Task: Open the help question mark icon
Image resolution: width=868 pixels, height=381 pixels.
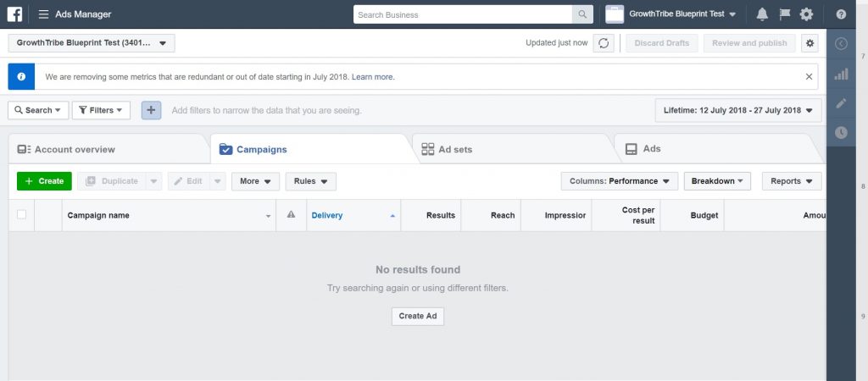Action: point(841,14)
